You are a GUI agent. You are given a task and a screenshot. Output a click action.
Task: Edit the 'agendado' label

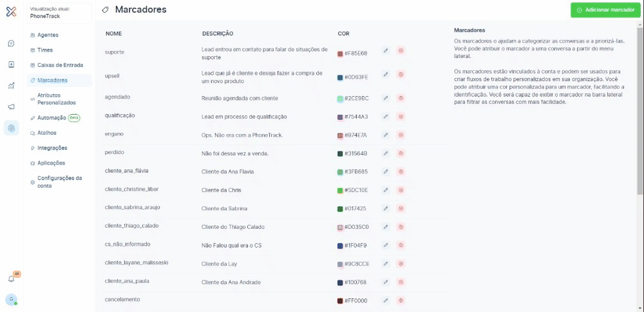pyautogui.click(x=386, y=98)
